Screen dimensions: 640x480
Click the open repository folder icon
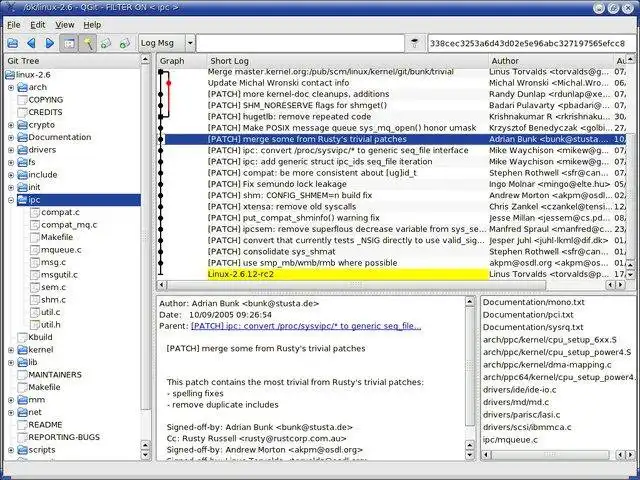12,43
